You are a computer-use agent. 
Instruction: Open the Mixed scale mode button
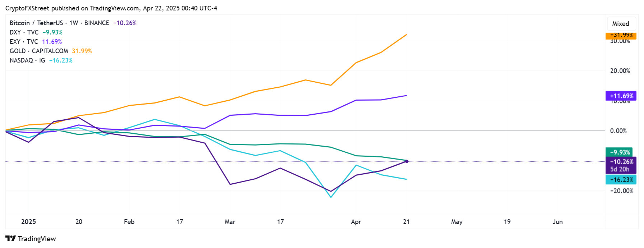(621, 24)
